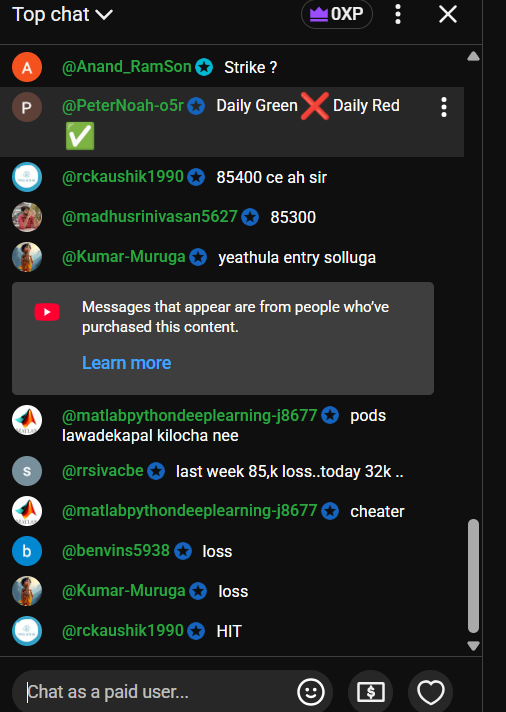Click the chat scrollbar thumb
Image resolution: width=506 pixels, height=712 pixels.
[473, 576]
